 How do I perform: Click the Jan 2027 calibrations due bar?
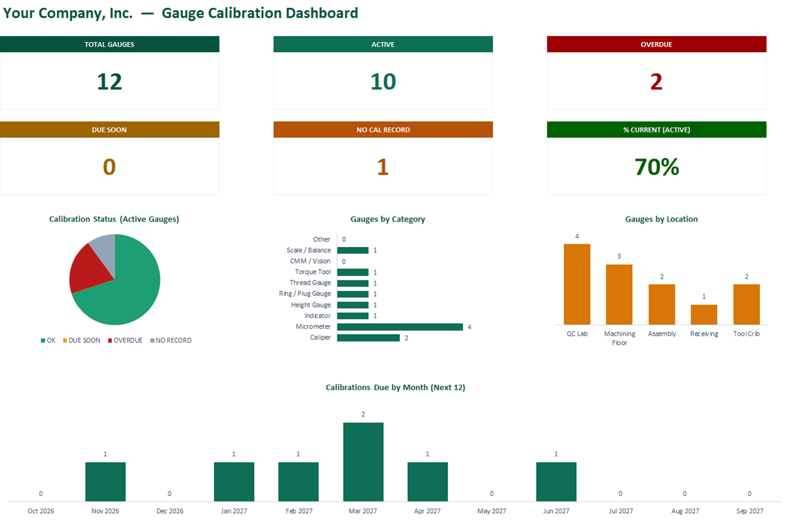coord(234,481)
